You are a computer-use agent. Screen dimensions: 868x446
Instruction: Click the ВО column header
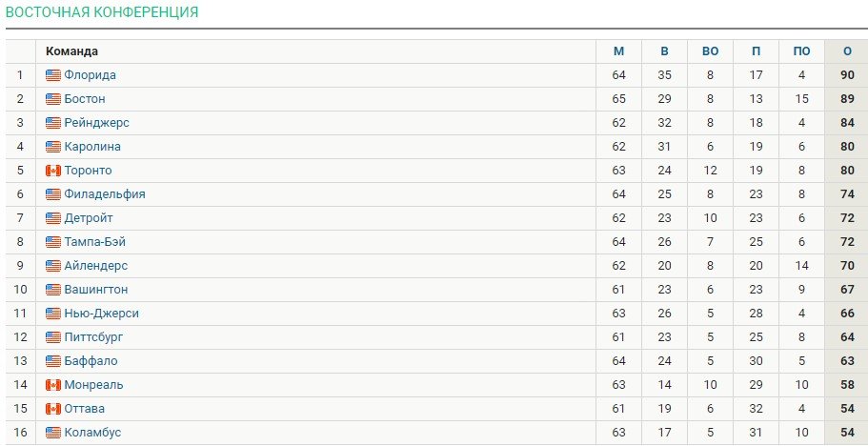point(710,51)
